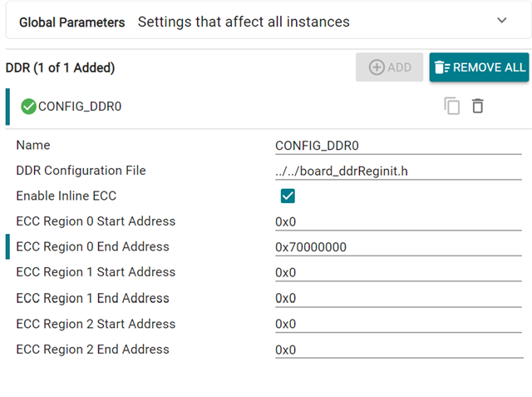Image resolution: width=532 pixels, height=397 pixels.
Task: Delete CONFIG_DDR0 using the trash icon
Action: tap(478, 107)
